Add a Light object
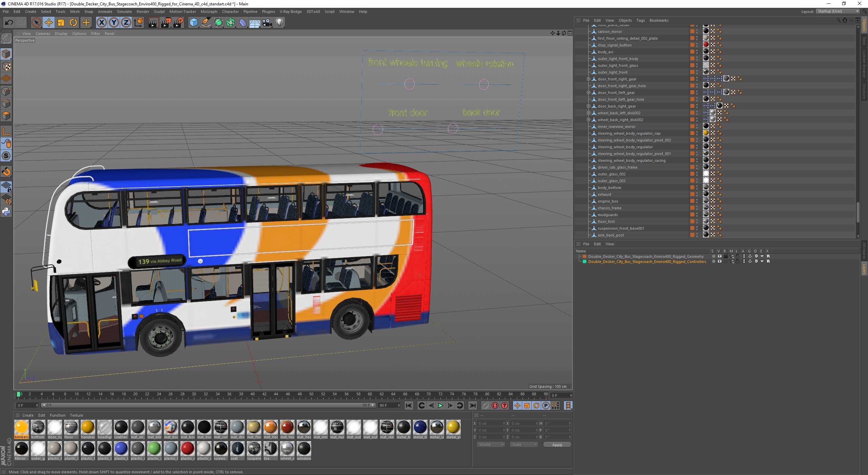The width and height of the screenshot is (868, 475). (279, 22)
